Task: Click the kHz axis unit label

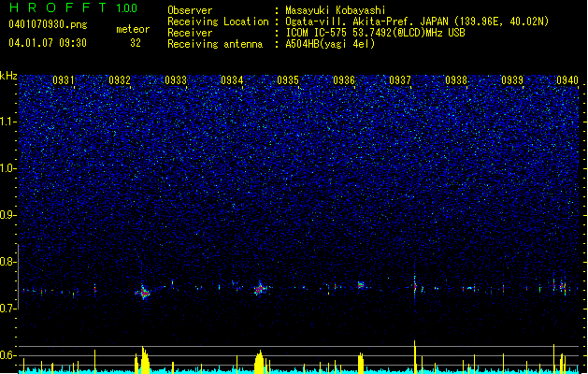Action: (x=8, y=76)
